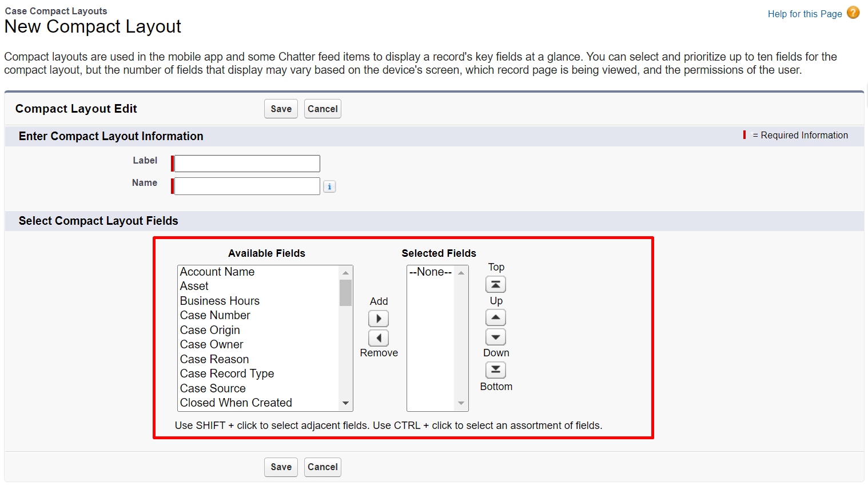Click the bottom Cancel button
868x485 pixels.
322,467
